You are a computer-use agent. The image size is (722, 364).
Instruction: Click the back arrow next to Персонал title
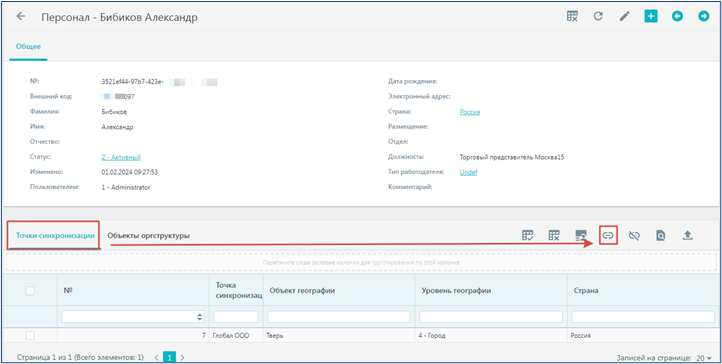click(20, 17)
